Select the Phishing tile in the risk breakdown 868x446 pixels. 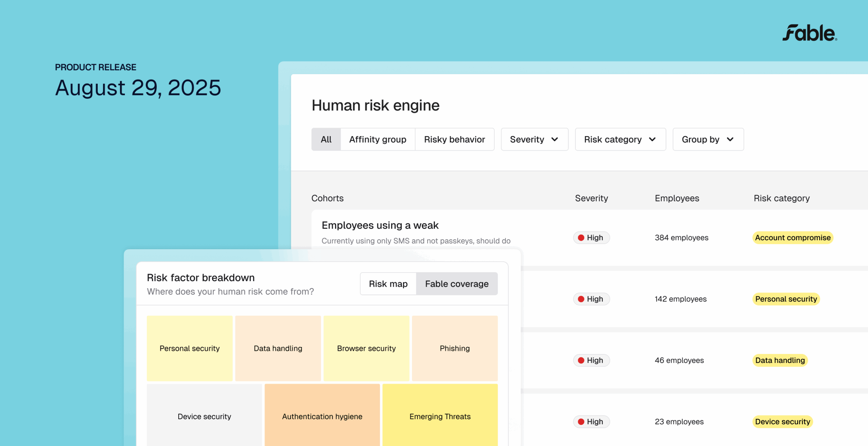click(454, 348)
